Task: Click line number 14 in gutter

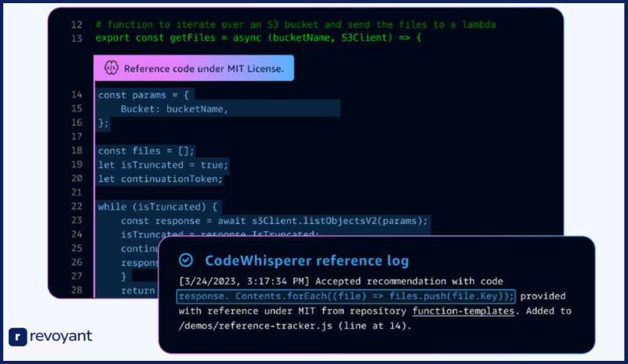Action: pyautogui.click(x=77, y=95)
